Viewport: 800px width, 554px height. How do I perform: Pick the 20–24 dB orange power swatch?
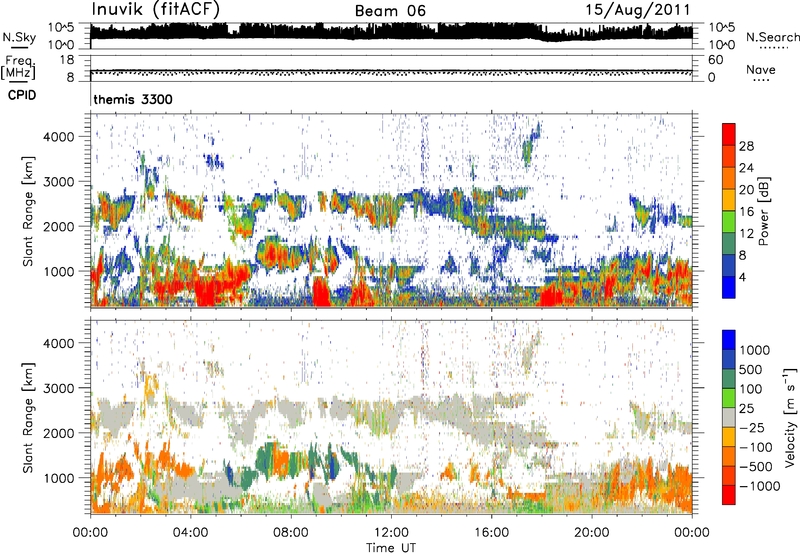point(729,178)
